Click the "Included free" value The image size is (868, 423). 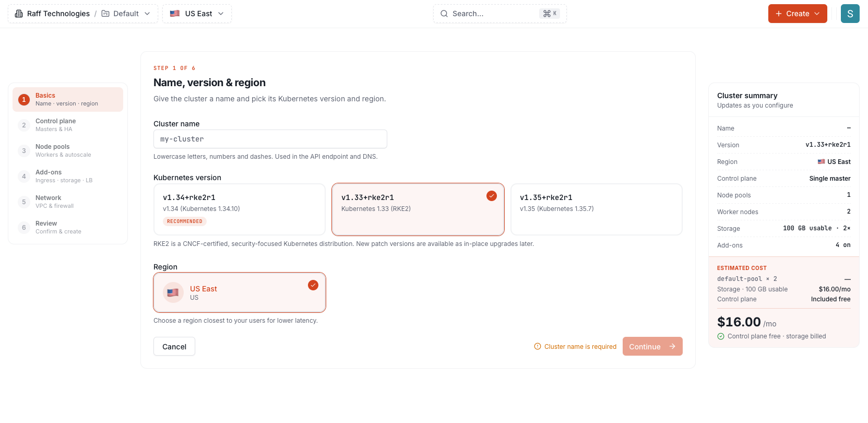[831, 299]
